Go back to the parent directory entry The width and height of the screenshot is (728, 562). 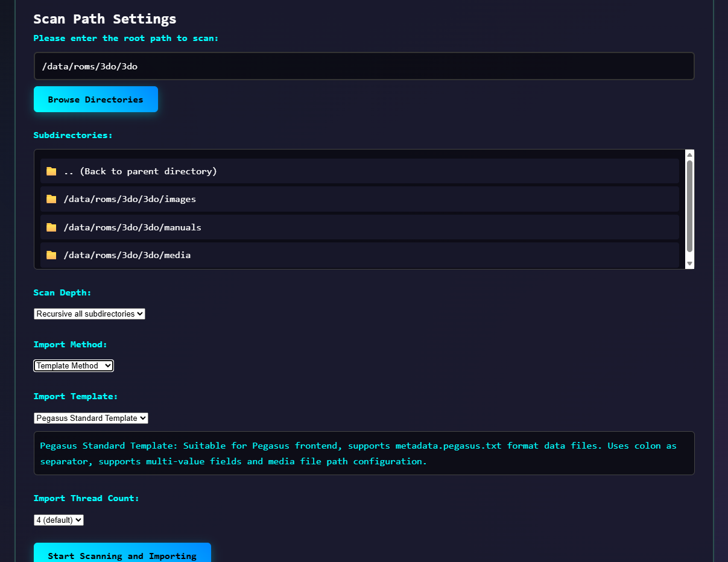pyautogui.click(x=140, y=171)
